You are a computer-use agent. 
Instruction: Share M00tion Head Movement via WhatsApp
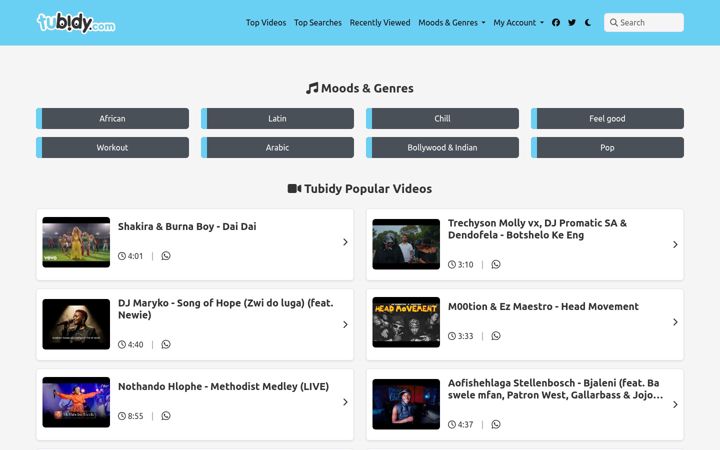[x=496, y=336]
